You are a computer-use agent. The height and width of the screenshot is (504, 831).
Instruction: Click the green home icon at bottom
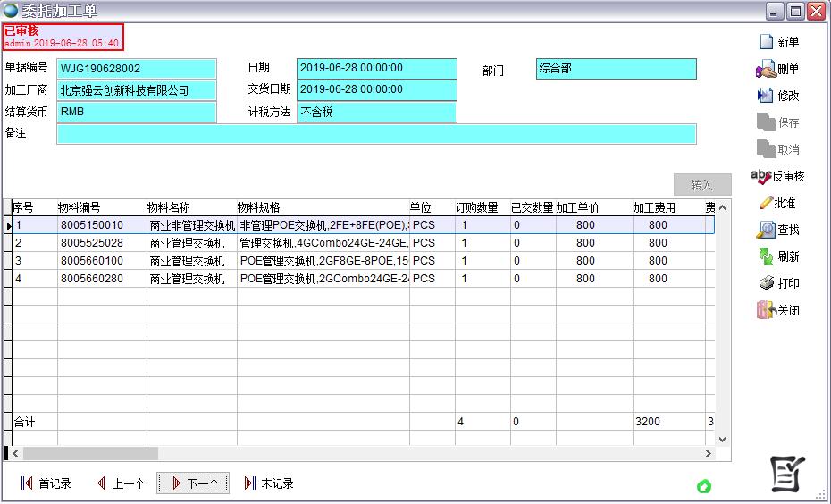pyautogui.click(x=704, y=486)
